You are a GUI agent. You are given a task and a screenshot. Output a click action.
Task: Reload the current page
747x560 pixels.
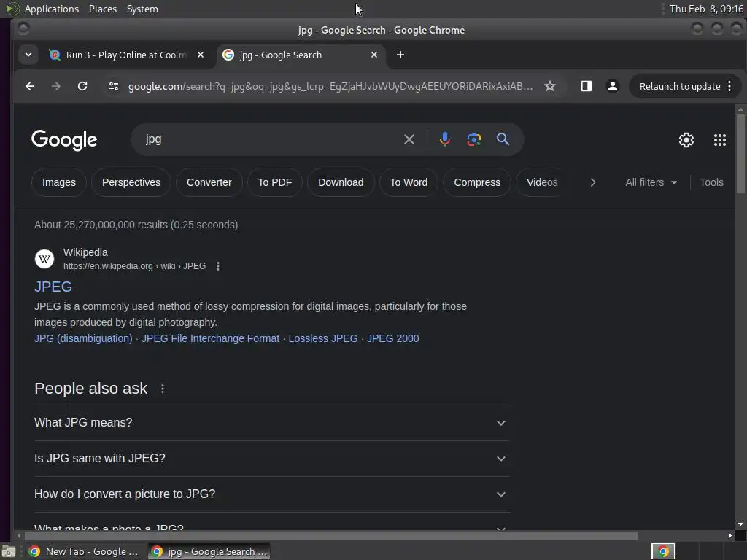(82, 86)
